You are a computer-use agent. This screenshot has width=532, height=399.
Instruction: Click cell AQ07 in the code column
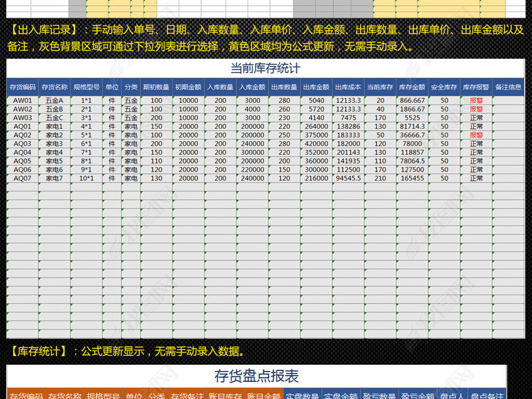[x=23, y=179]
